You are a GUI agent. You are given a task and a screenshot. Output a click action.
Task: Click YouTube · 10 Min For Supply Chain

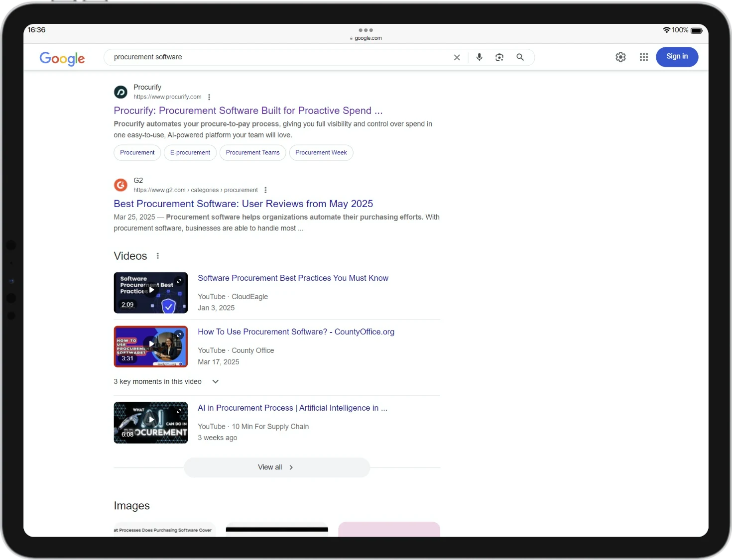click(x=253, y=427)
